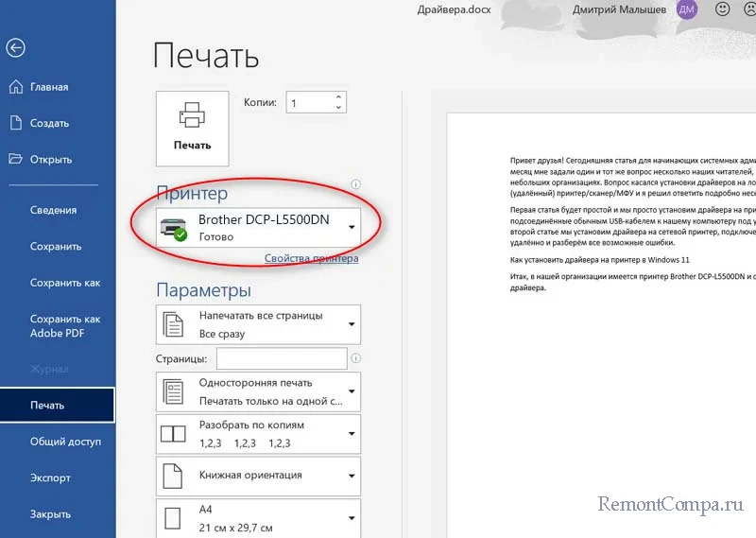This screenshot has width=756, height=538.
Task: Open the A4 paper size dropdown
Action: (352, 517)
